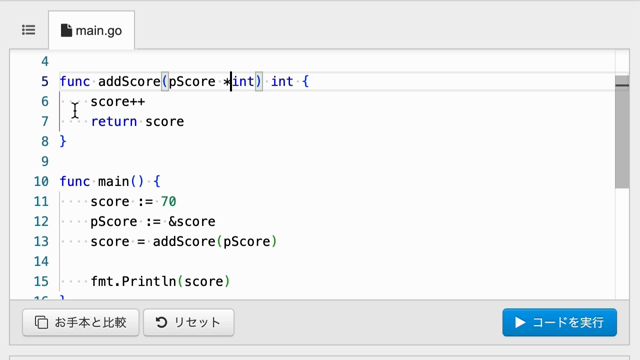Click 'addScore' in the func declaration line

pos(129,82)
